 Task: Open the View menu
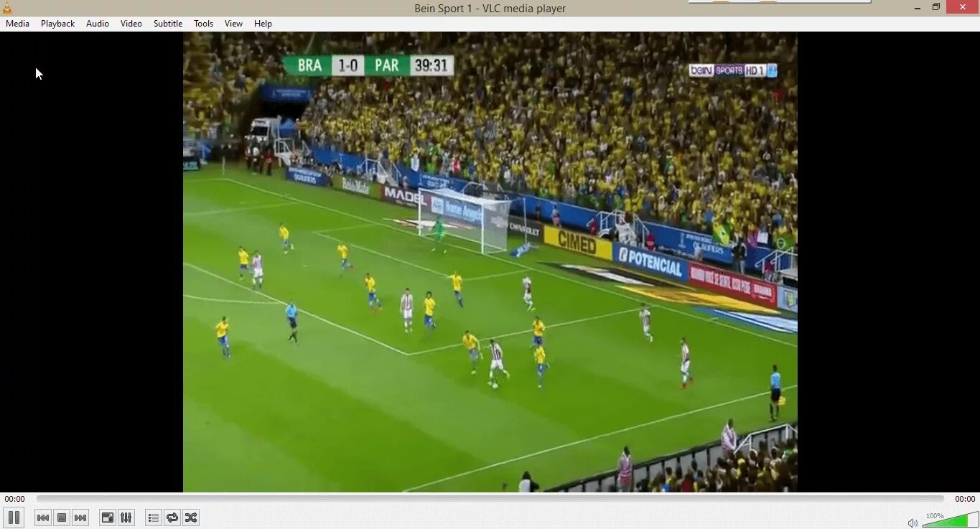(x=233, y=23)
